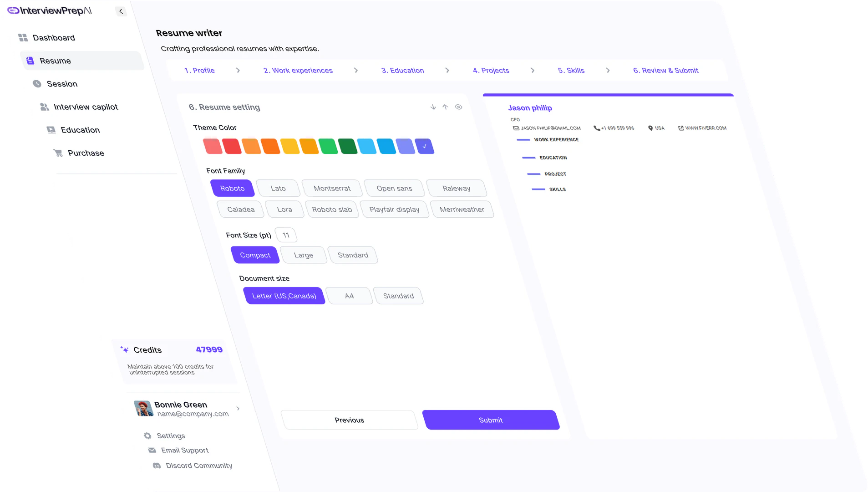Collapse the sidebar with the chevron button

(x=121, y=11)
